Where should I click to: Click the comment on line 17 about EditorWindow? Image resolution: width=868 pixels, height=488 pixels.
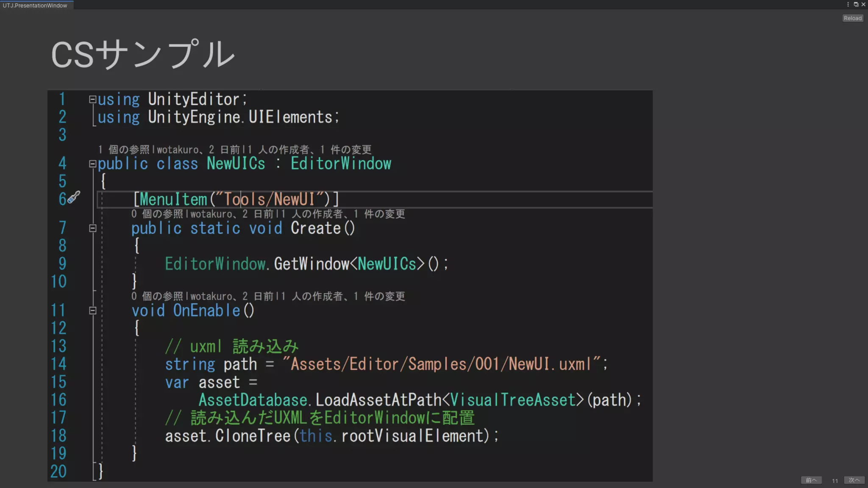pyautogui.click(x=320, y=418)
